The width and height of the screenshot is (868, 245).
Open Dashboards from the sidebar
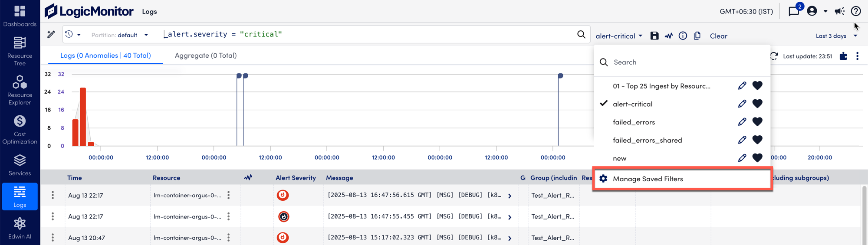coord(20,16)
